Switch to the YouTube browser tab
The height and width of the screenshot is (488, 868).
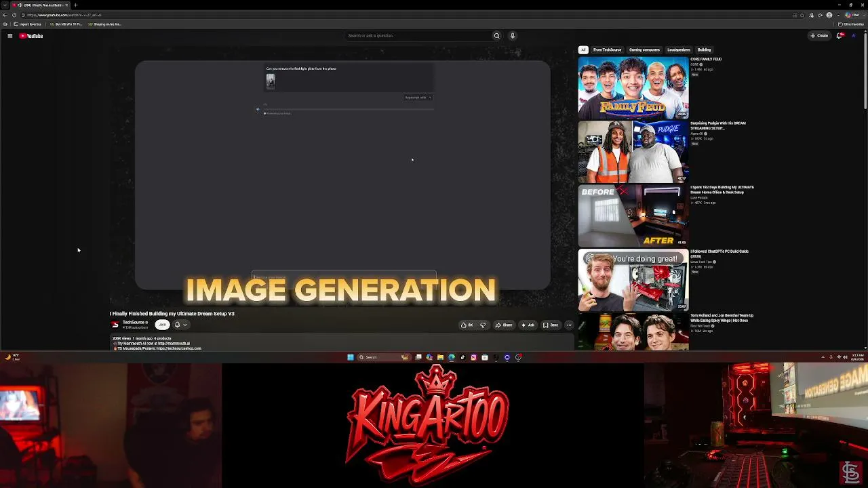click(40, 5)
